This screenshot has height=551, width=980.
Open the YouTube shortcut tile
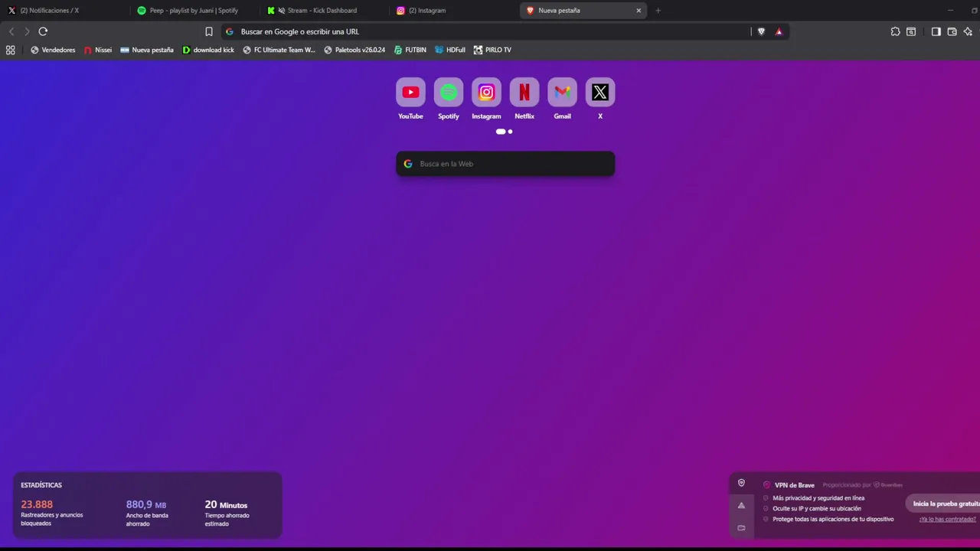tap(410, 93)
